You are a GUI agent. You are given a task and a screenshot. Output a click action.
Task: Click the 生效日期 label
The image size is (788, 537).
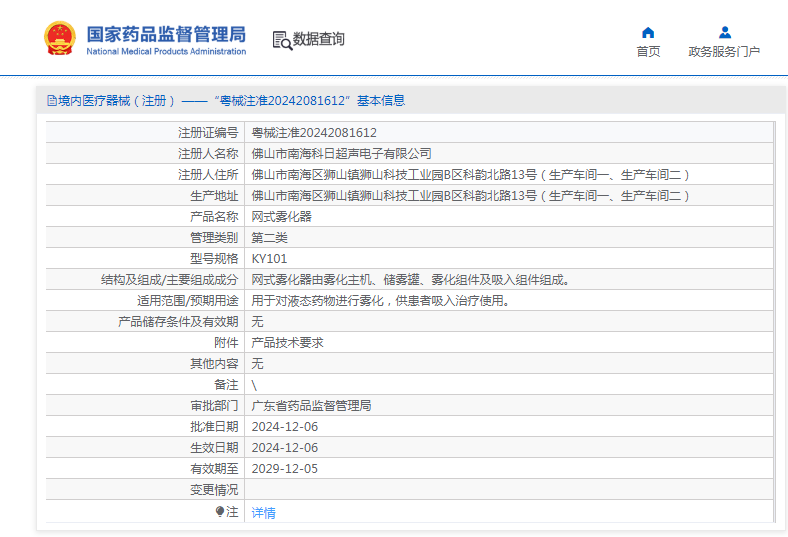[214, 448]
